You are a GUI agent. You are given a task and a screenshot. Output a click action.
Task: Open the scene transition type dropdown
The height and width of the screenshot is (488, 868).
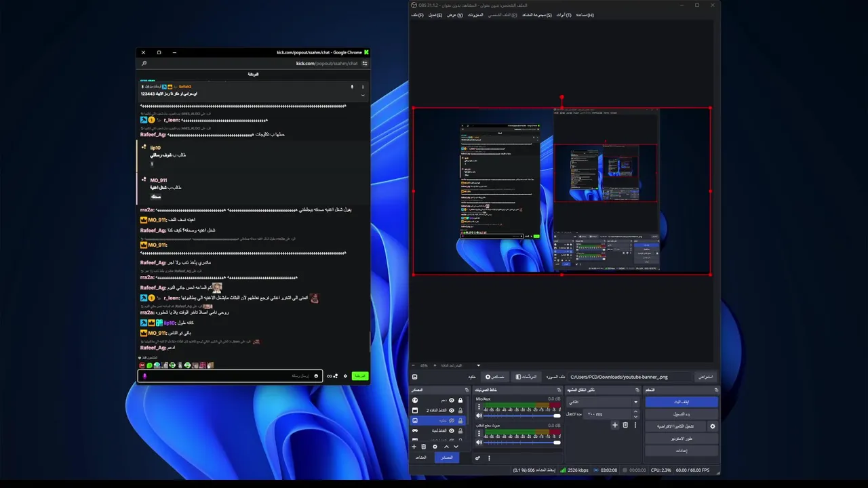tap(603, 402)
